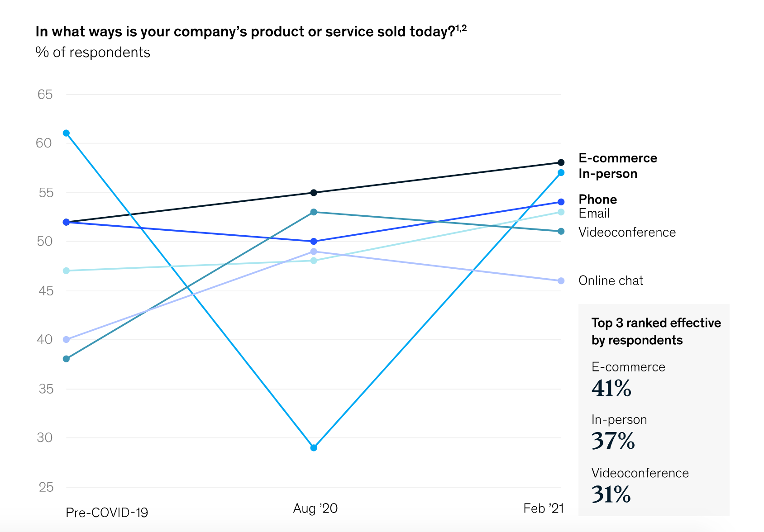The width and height of the screenshot is (764, 532).
Task: Select the Videoconference series label beside the chart
Action: point(627,232)
